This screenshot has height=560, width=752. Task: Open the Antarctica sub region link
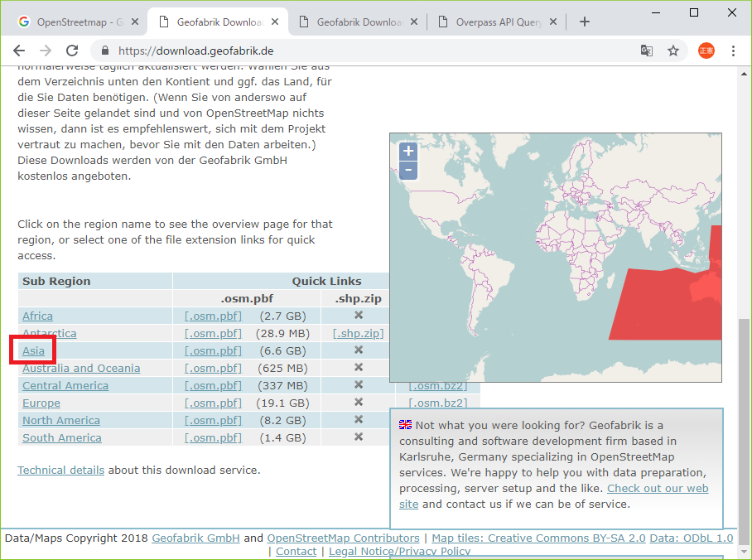[50, 333]
